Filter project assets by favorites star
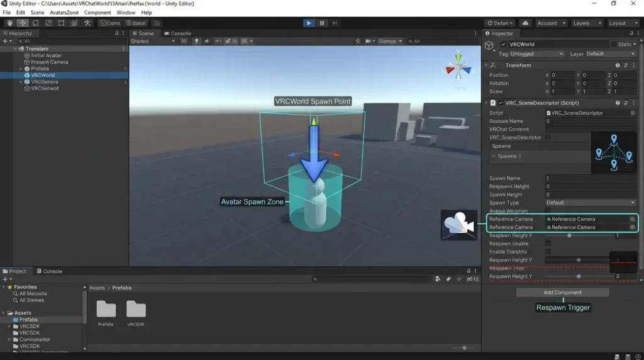The width and height of the screenshot is (644, 360). coord(458,279)
